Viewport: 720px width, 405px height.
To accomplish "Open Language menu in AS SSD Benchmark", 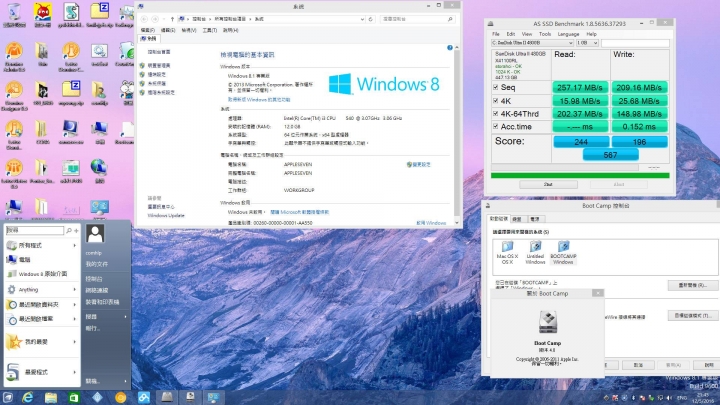I will tap(568, 34).
